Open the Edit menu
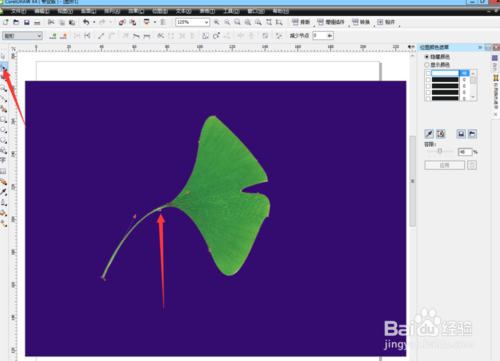The height and width of the screenshot is (361, 500). pyautogui.click(x=42, y=11)
